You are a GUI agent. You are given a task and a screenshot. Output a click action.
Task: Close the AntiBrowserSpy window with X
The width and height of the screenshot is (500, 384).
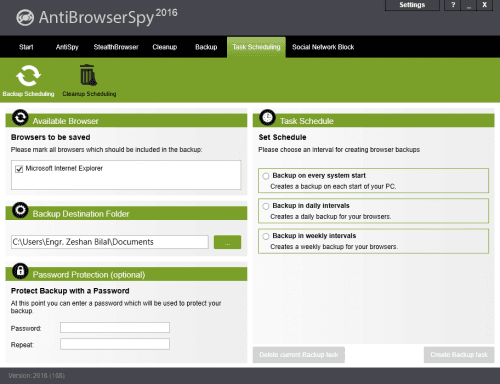click(485, 5)
